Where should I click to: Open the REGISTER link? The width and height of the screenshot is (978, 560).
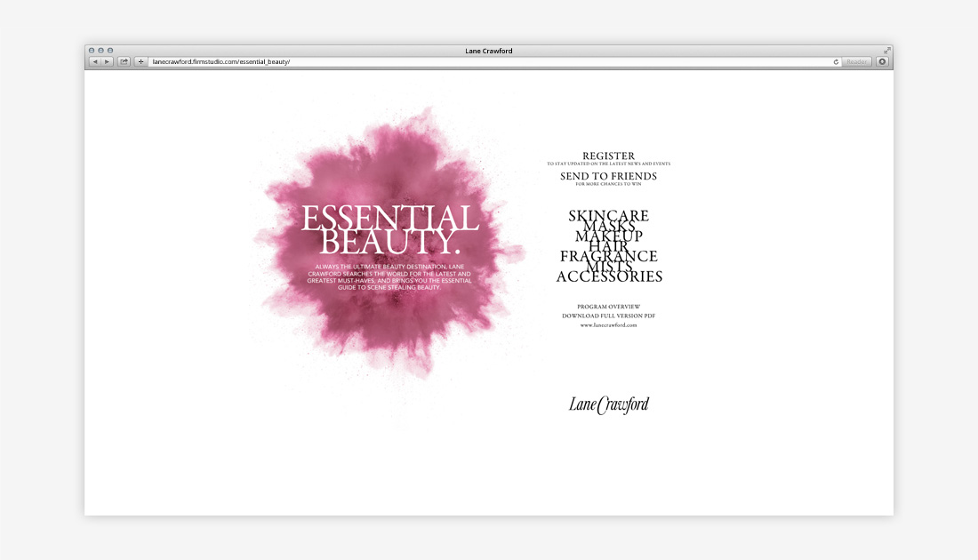609,156
